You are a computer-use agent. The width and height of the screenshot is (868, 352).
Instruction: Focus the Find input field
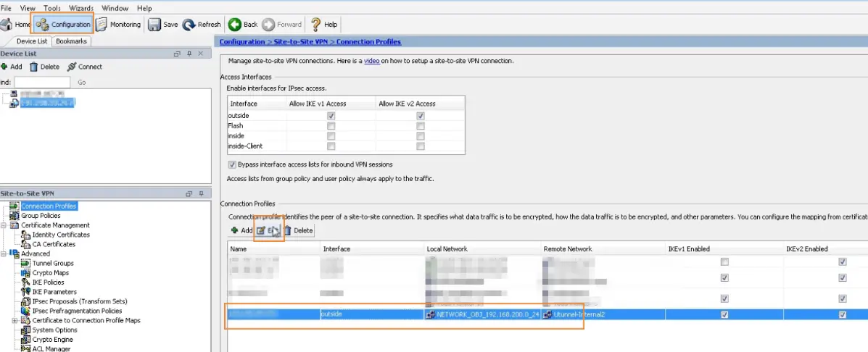pos(43,83)
